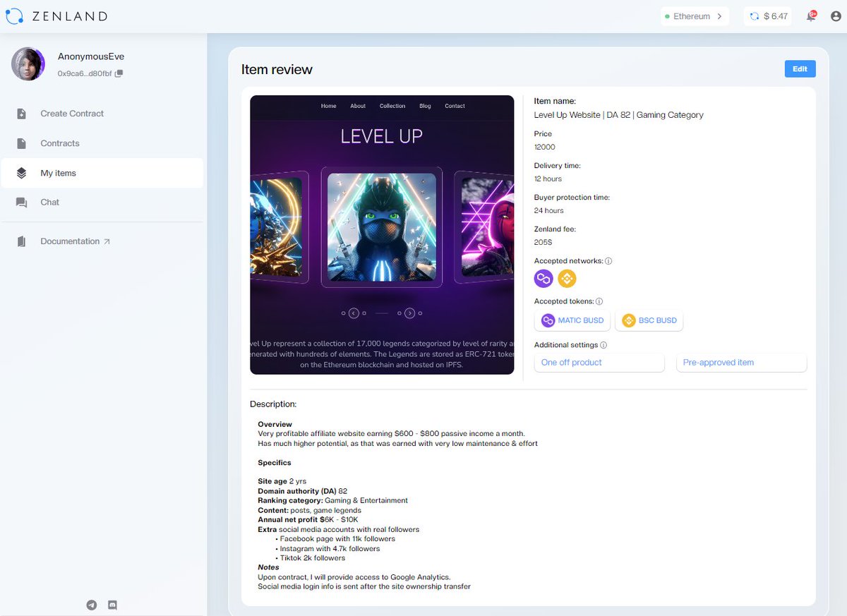The height and width of the screenshot is (616, 847).
Task: Open the notifications bell
Action: point(811,16)
